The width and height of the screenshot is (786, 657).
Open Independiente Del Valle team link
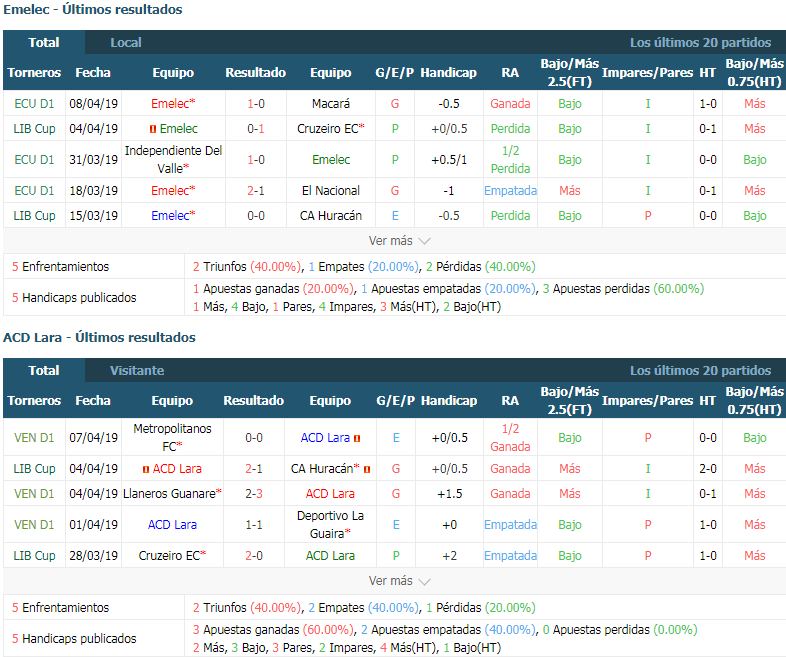point(173,159)
